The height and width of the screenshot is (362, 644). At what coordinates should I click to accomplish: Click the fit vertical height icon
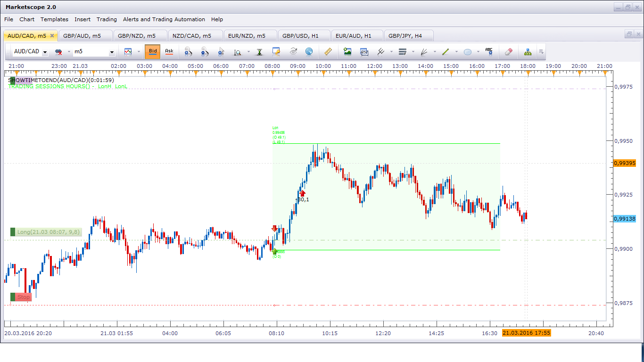click(259, 51)
